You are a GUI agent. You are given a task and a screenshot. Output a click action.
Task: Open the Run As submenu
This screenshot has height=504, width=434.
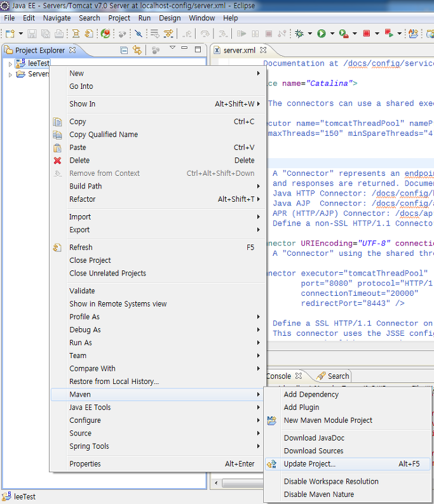[x=158, y=343]
